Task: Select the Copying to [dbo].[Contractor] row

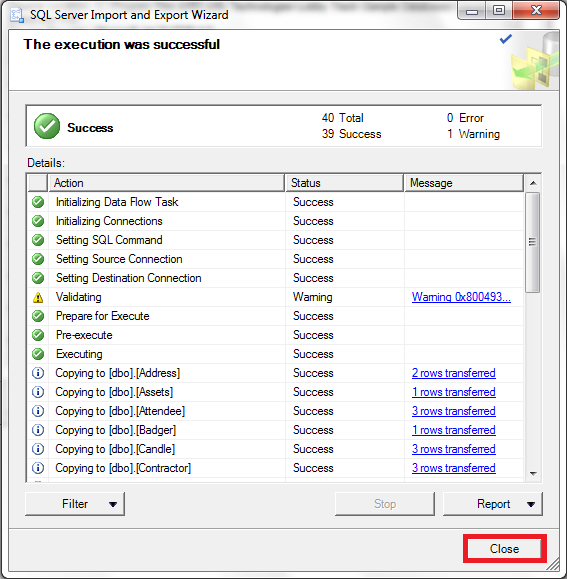Action: (x=275, y=468)
